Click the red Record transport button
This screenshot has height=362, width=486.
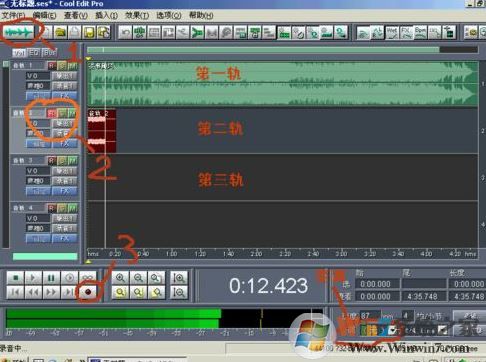click(x=88, y=292)
